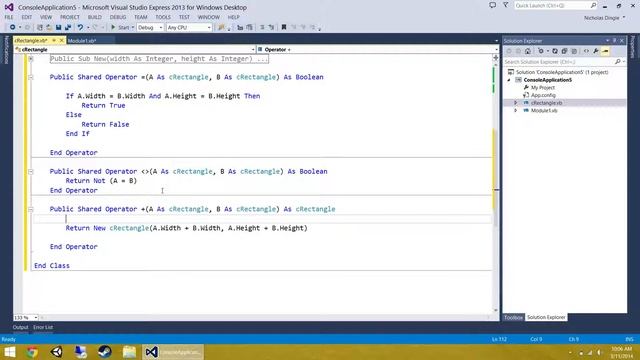Viewport: 640px width, 360px height.
Task: Collapse the Operator = code block
Action: point(31,77)
